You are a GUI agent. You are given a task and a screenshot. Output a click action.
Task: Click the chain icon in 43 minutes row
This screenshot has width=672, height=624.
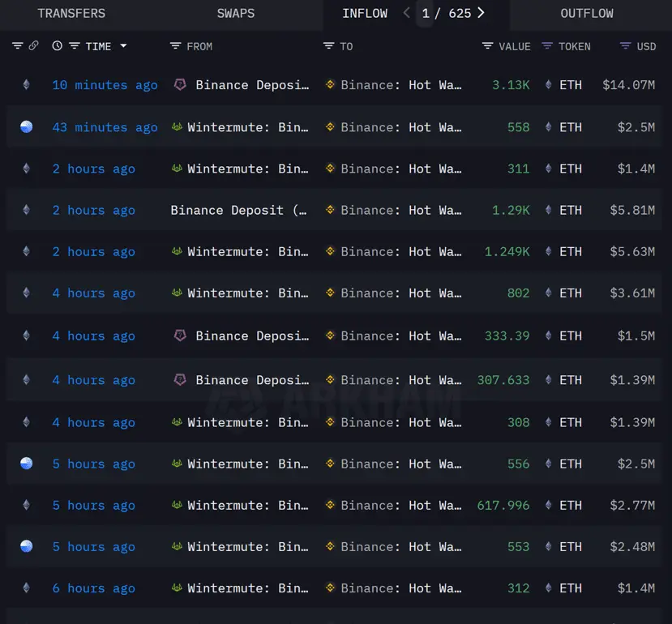pyautogui.click(x=27, y=127)
